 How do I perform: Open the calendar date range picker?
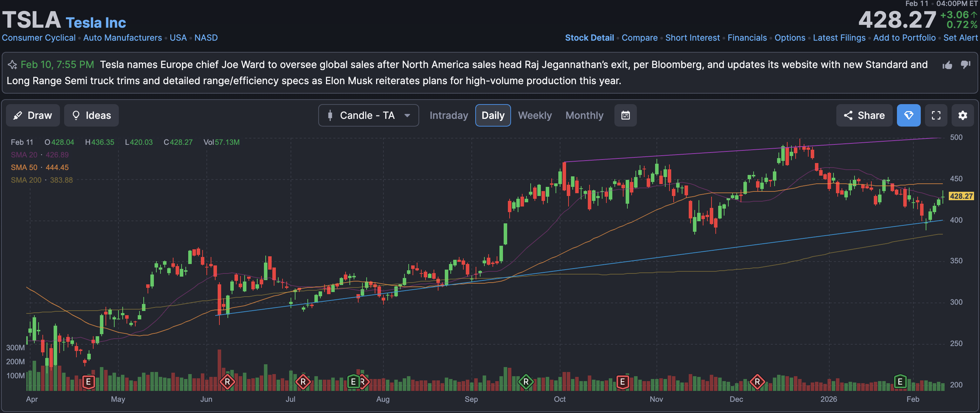pyautogui.click(x=625, y=115)
